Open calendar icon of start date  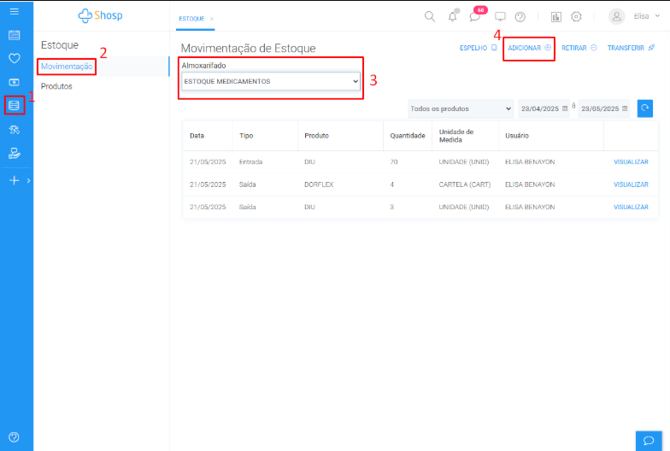565,109
